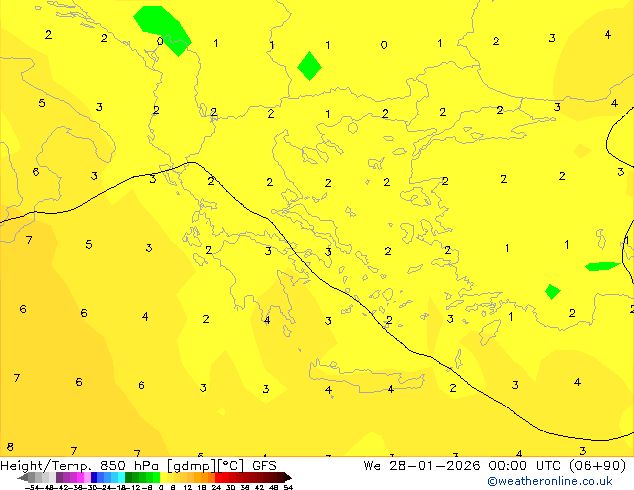Viewport: 634px width, 490px height.
Task: Click the green diamond at top center
Action: coord(310,66)
